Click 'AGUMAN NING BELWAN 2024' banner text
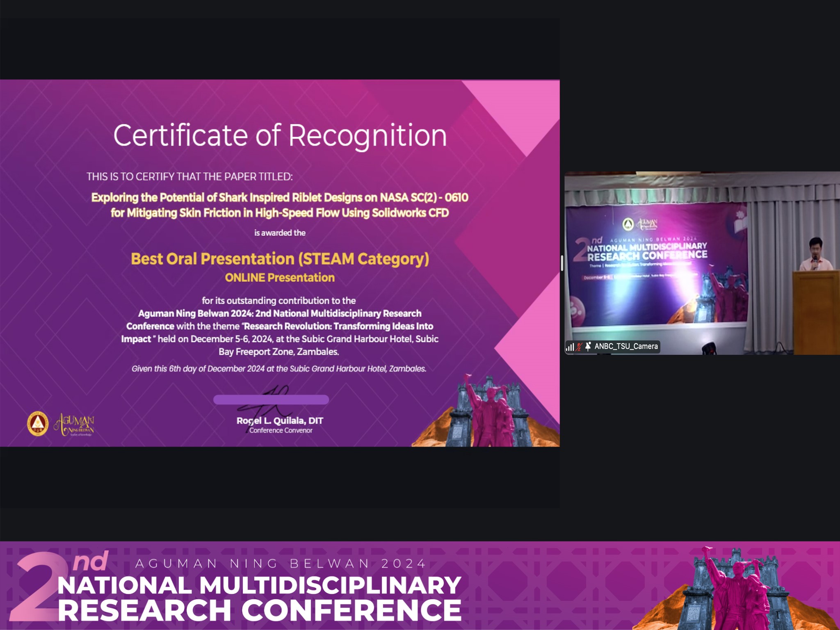 pyautogui.click(x=281, y=564)
